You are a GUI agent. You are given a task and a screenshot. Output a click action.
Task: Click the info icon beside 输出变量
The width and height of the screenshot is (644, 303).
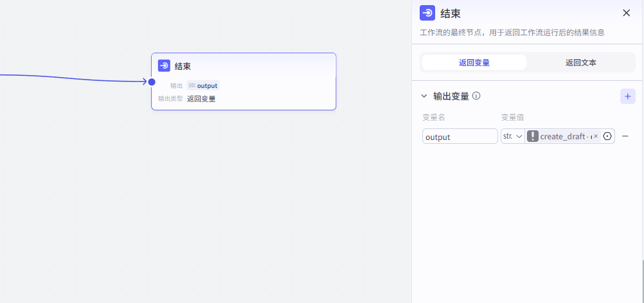pos(476,96)
